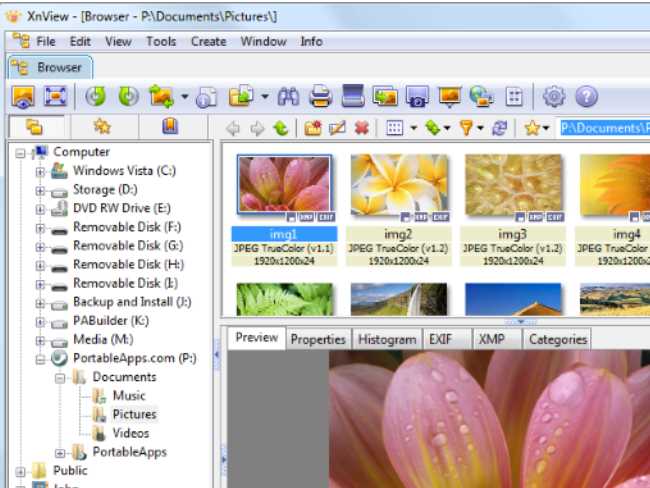Open dropdown arrow beside convert icon
The image size is (650, 488).
point(184,97)
